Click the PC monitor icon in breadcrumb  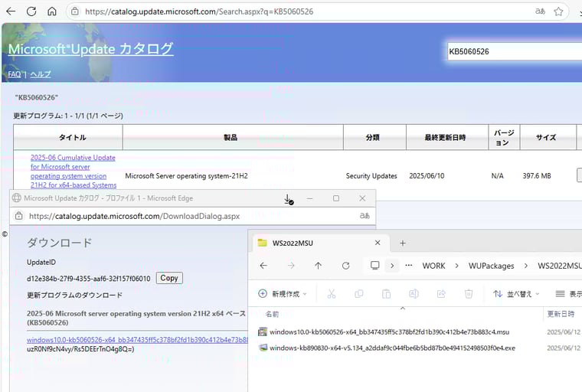375,266
